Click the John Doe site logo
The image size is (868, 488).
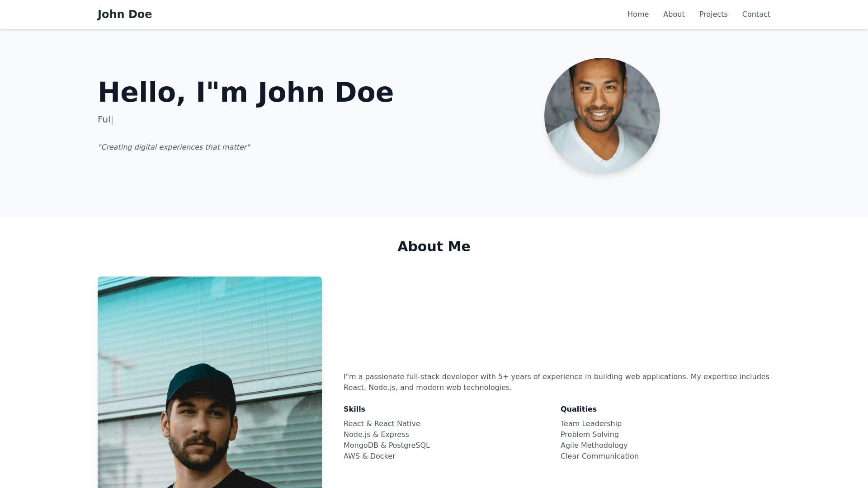tap(124, 14)
